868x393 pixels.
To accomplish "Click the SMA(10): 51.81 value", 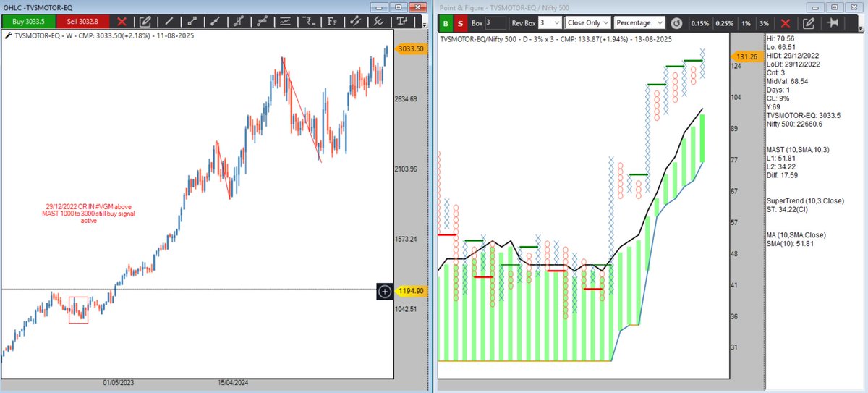I will click(791, 244).
